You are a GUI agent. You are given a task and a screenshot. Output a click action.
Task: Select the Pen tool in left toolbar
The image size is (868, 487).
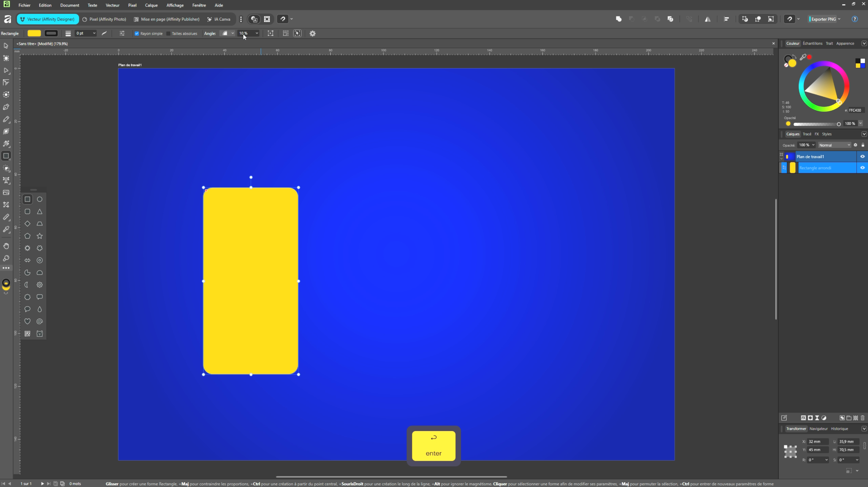[x=6, y=107]
